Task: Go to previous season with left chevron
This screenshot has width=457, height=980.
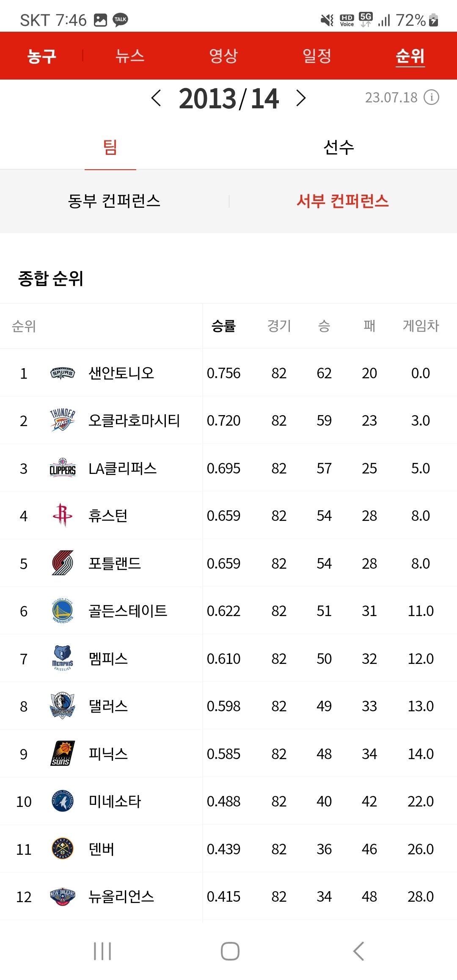Action: coord(156,98)
